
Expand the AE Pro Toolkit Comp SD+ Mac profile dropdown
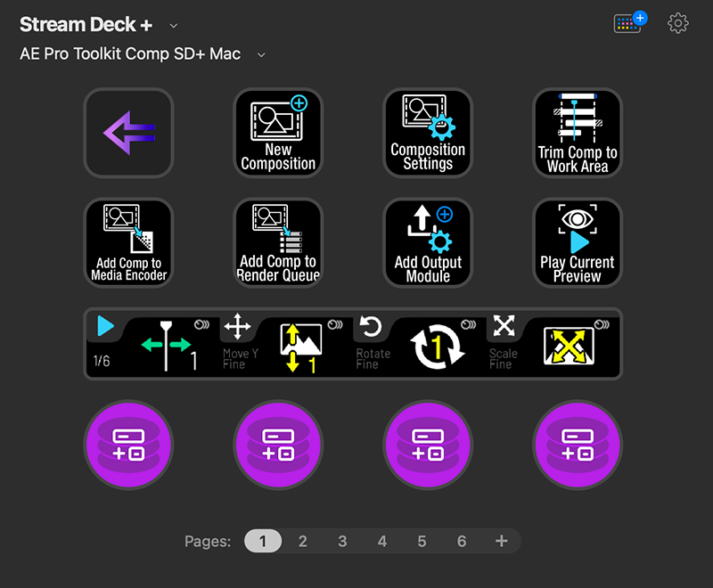[261, 55]
